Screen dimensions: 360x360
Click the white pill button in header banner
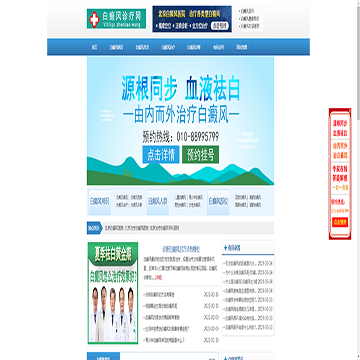point(220,26)
